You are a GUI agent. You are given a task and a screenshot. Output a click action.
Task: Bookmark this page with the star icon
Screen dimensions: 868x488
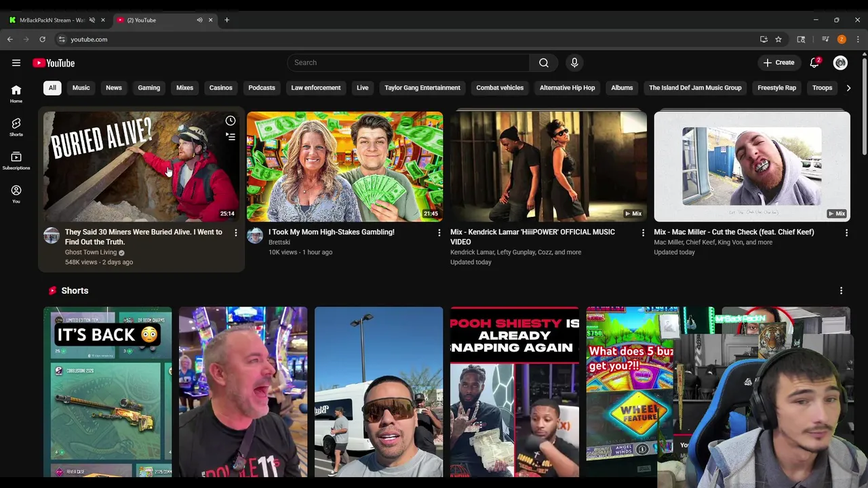(778, 39)
